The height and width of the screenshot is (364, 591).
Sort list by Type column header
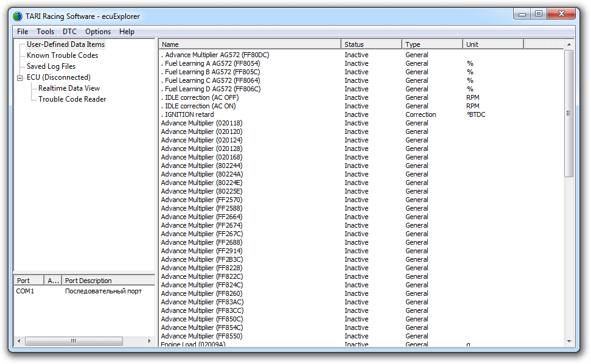[432, 44]
